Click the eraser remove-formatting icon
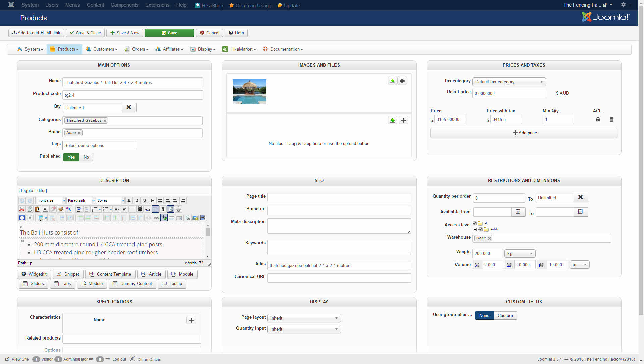The width and height of the screenshot is (644, 364). (53, 209)
